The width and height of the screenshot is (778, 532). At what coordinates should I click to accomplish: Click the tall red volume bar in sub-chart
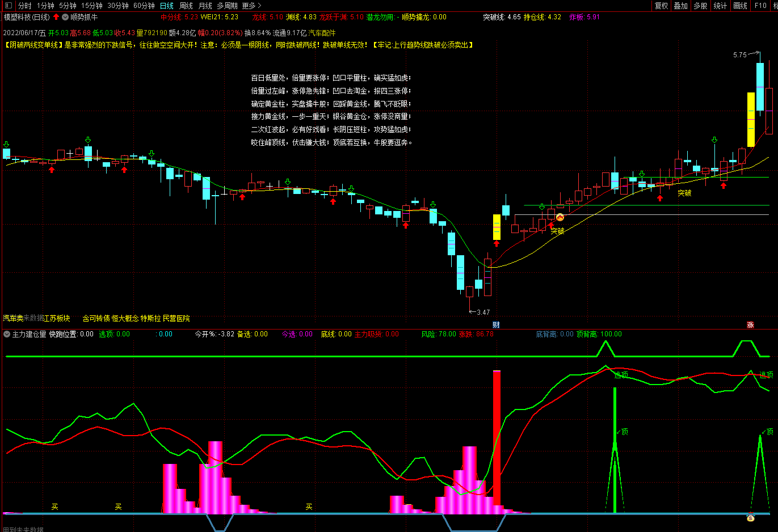point(497,438)
